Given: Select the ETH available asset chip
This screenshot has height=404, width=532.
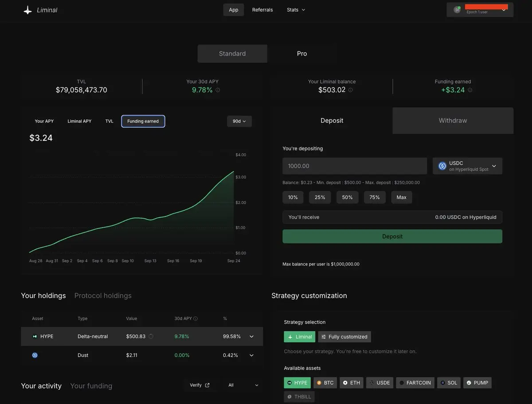Looking at the screenshot, I should (x=352, y=383).
